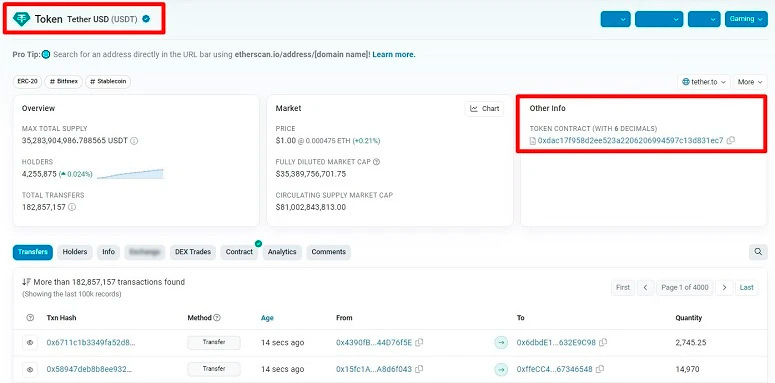Click the 35,283,904,986.788565 USDT supply value

click(75, 141)
